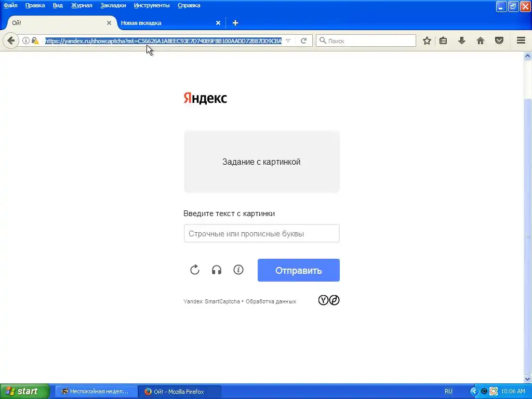Click the page scrollbar up arrow
Screen dimensions: 532x399
pyautogui.click(x=528, y=56)
